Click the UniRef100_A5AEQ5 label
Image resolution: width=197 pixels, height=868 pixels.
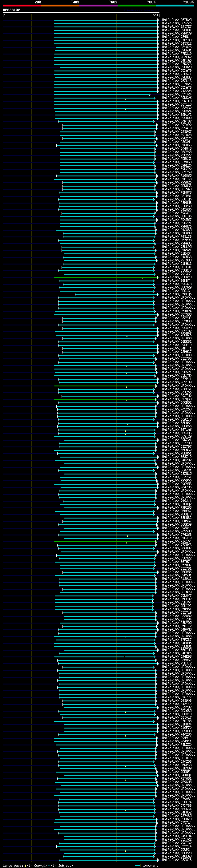coord(176,294)
